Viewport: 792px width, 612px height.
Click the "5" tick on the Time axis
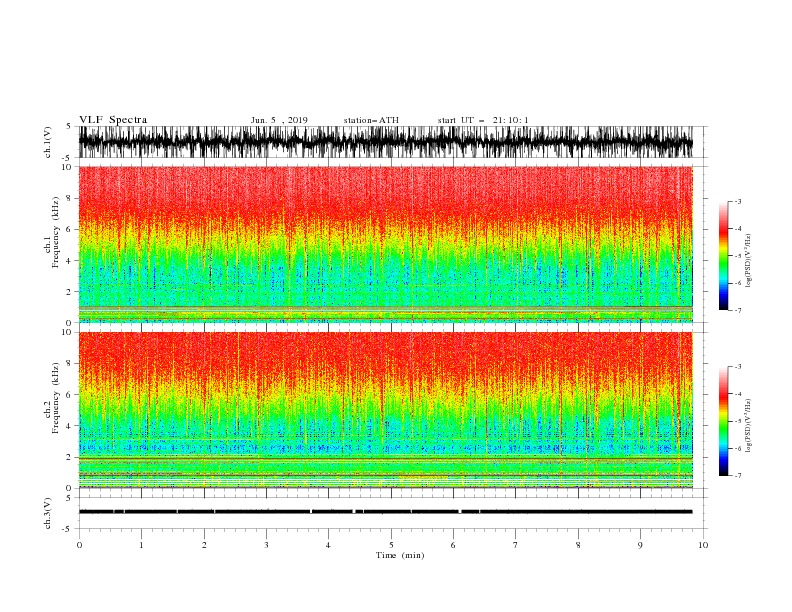click(391, 545)
